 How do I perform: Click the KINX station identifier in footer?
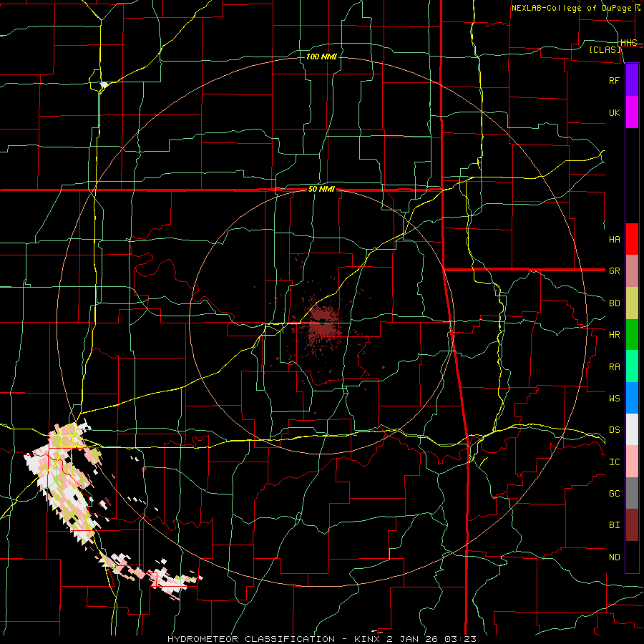pyautogui.click(x=369, y=639)
